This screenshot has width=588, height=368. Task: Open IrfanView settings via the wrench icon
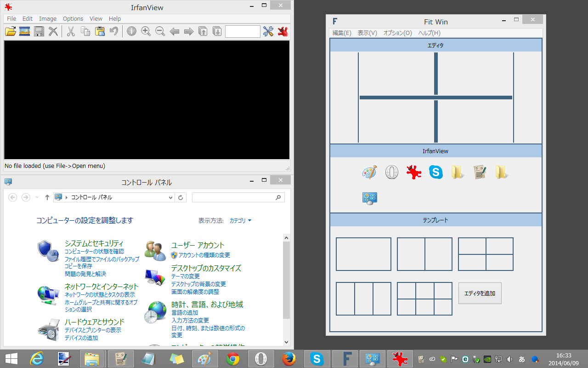click(x=268, y=31)
